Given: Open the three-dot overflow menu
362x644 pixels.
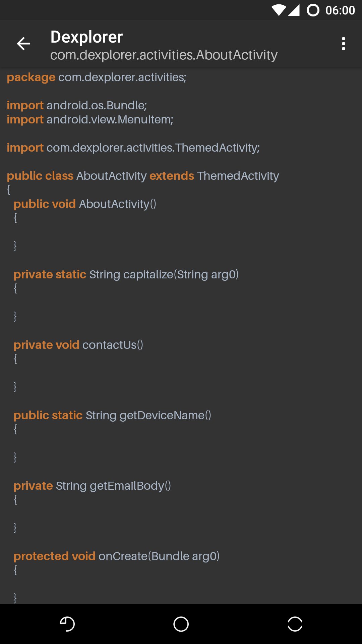Looking at the screenshot, I should [343, 44].
